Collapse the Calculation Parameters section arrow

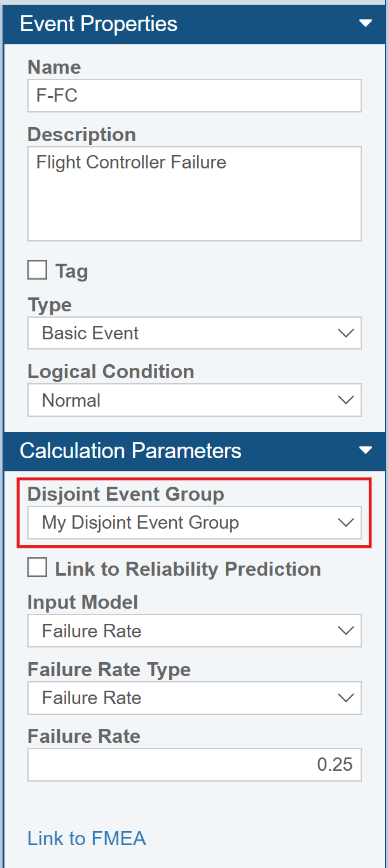pos(365,451)
